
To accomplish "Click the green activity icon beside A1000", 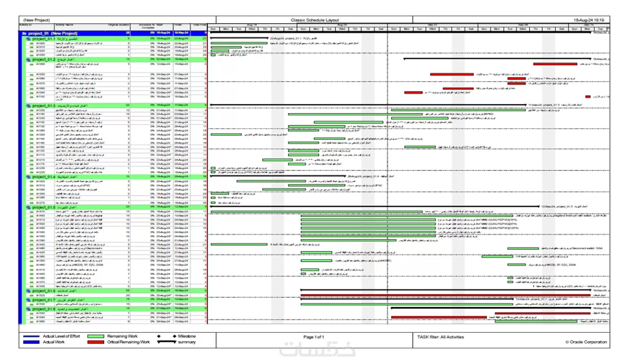I will coord(32,43).
